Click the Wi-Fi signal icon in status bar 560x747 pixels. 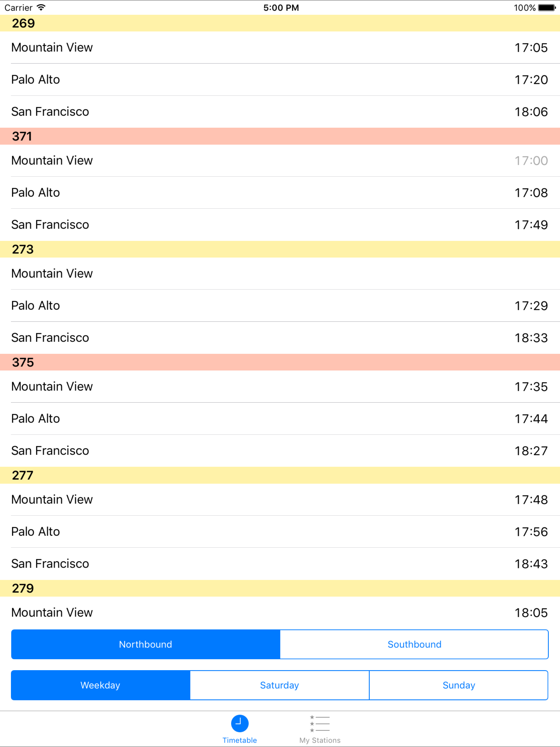41,7
